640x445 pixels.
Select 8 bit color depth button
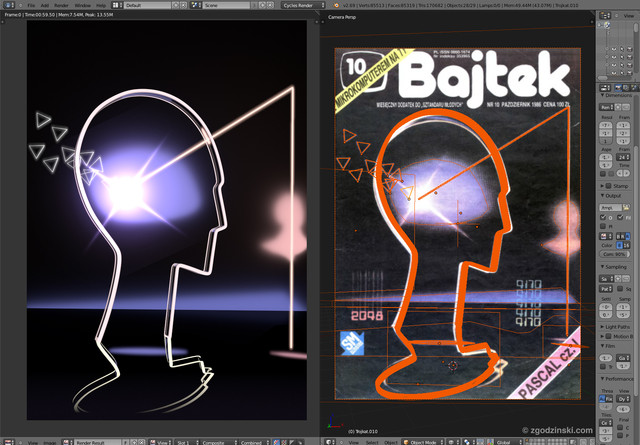[x=619, y=245]
